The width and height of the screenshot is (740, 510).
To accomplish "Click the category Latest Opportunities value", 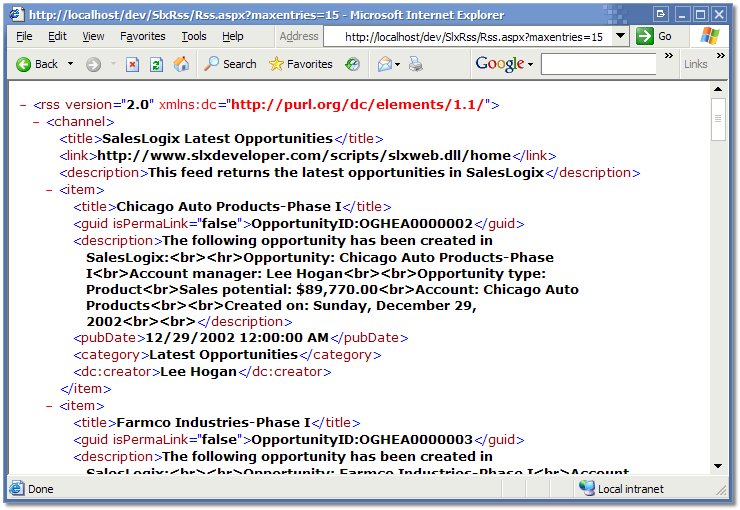I will [x=224, y=355].
